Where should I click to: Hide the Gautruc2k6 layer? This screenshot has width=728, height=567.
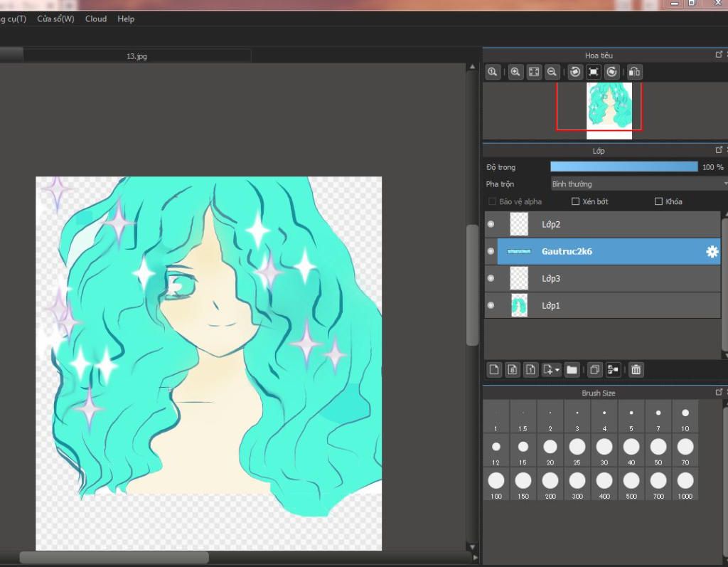click(x=491, y=251)
